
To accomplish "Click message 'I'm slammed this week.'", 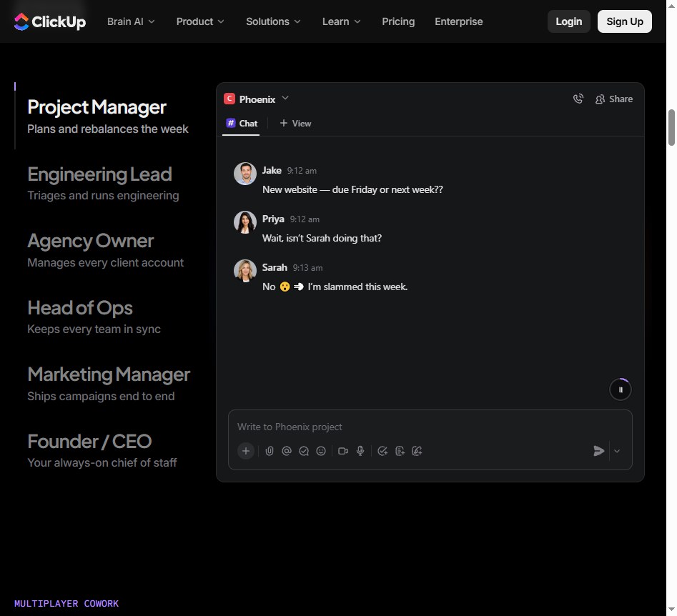I will 357,287.
